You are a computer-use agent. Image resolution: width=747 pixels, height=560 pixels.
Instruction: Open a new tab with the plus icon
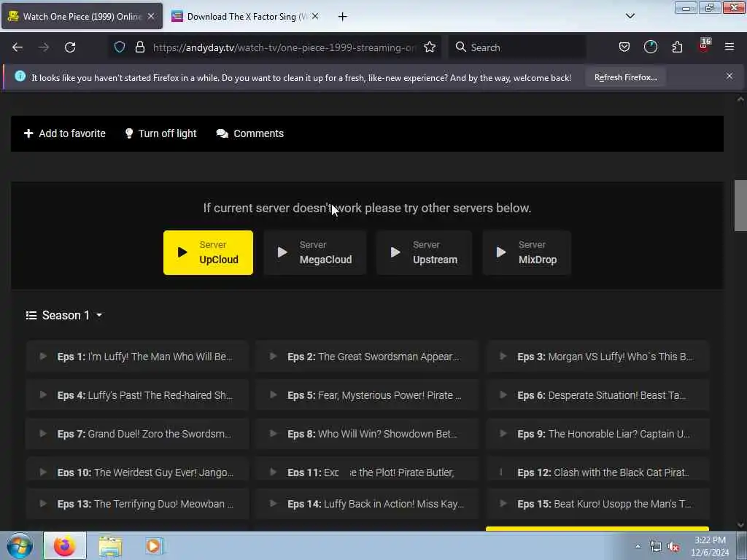[x=343, y=17]
